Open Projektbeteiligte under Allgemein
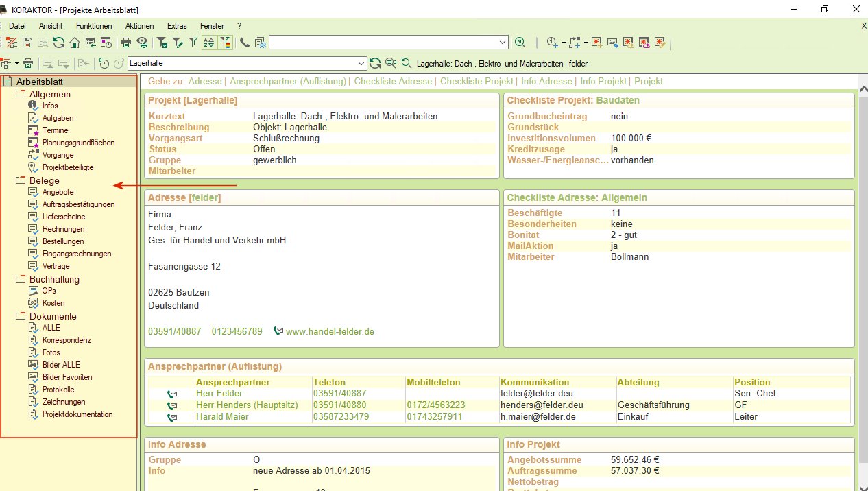 click(68, 167)
